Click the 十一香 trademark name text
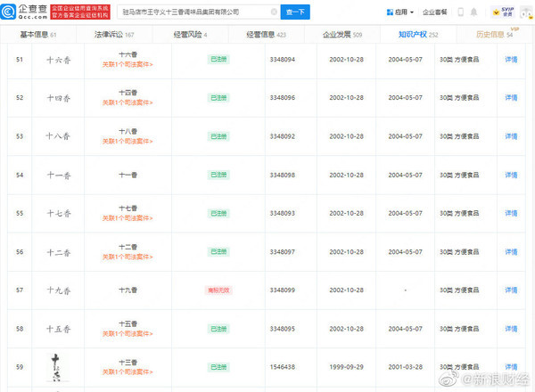Screen dimensions: 535x392 pyautogui.click(x=128, y=176)
